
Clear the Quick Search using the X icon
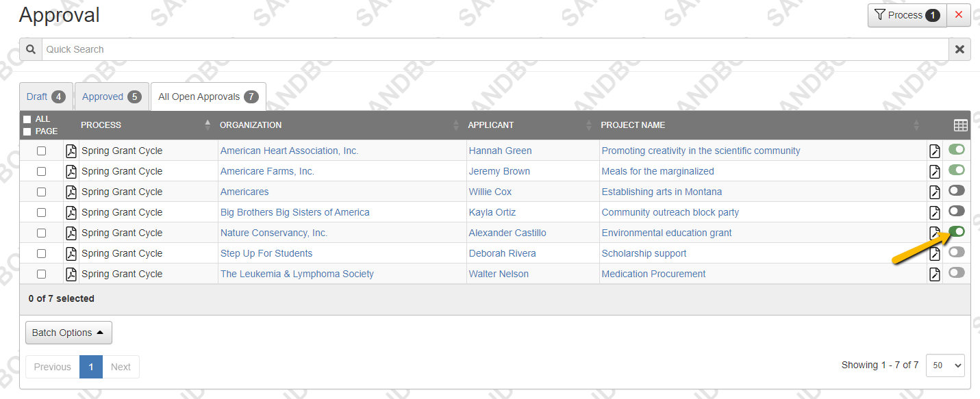coord(959,49)
